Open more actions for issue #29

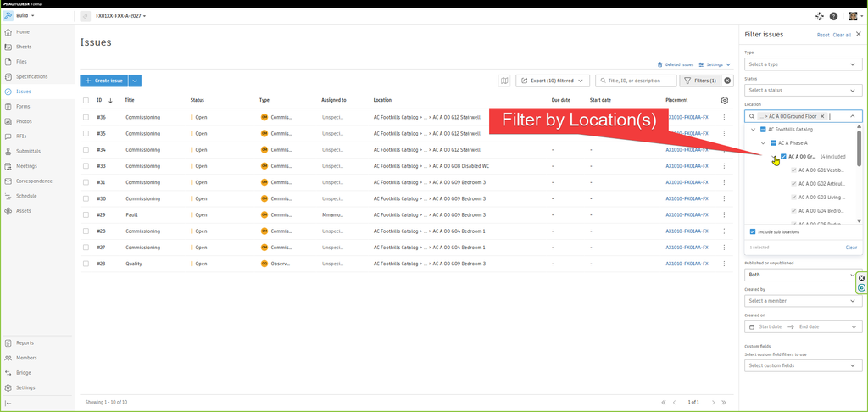(x=724, y=214)
